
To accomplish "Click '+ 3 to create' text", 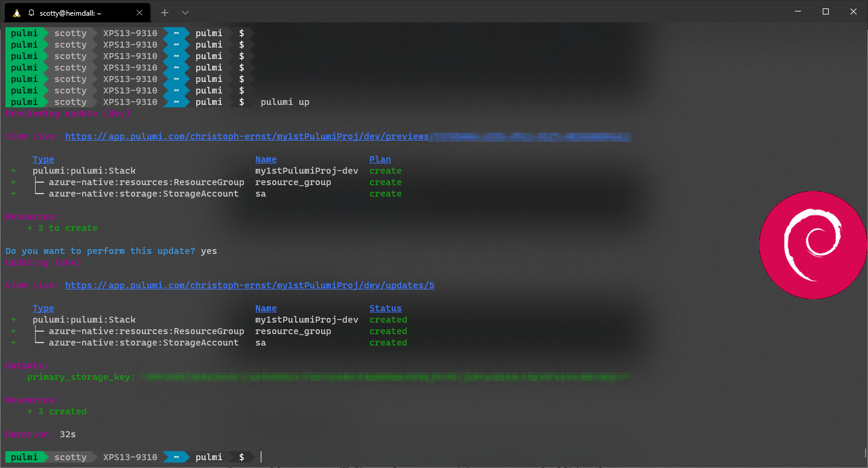I will (x=62, y=228).
